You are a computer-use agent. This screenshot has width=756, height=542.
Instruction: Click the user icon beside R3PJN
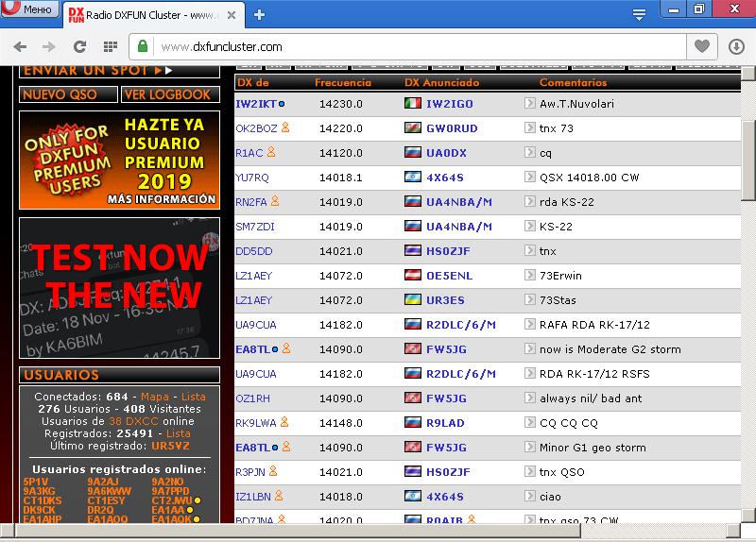[273, 471]
